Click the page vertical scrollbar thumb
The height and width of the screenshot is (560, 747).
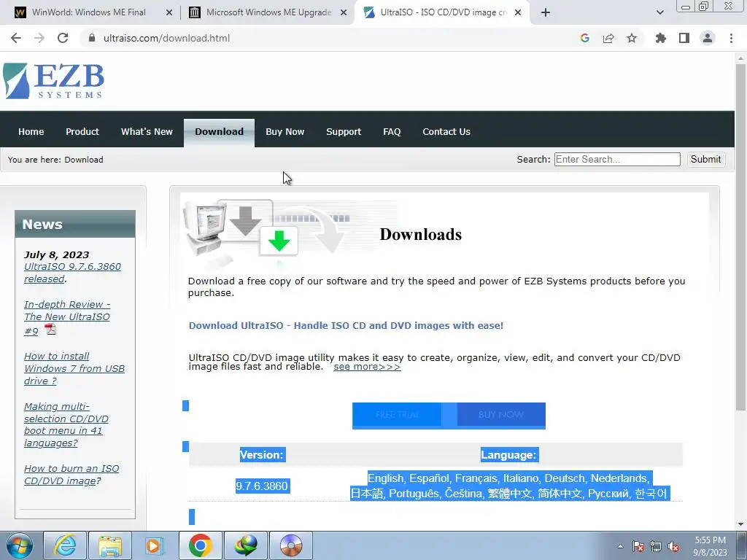740,237
